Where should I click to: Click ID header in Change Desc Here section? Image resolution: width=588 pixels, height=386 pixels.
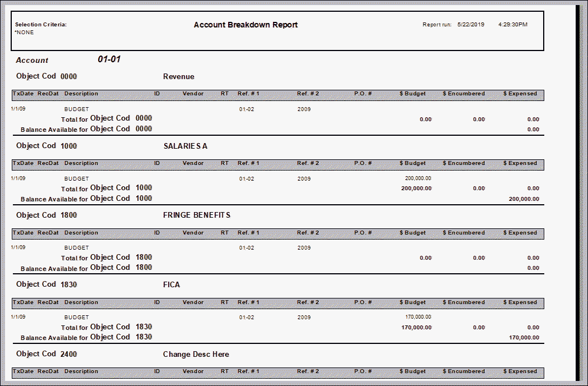[x=157, y=371]
